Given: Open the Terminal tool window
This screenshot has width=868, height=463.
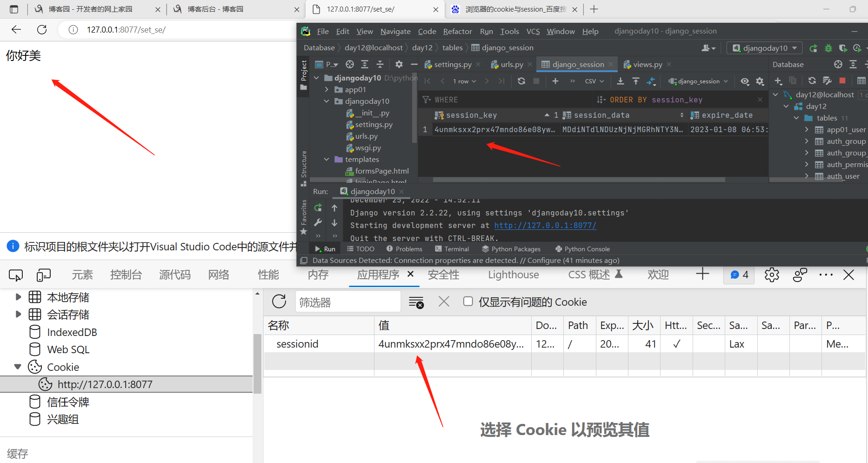Looking at the screenshot, I should pos(452,249).
